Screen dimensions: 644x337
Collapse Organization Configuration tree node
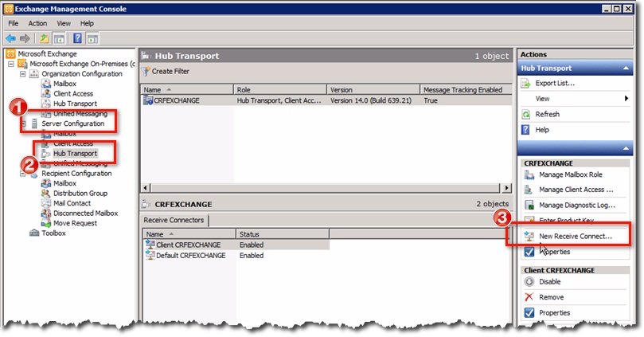23,74
